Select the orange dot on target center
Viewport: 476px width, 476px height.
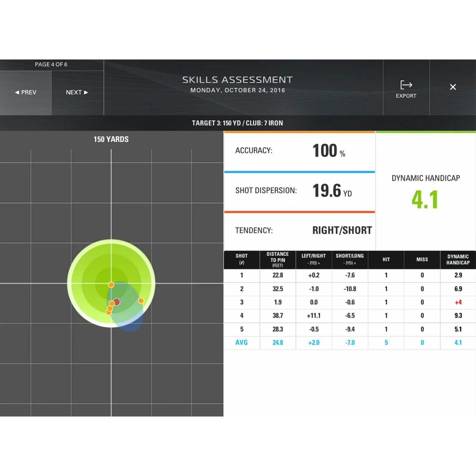click(x=111, y=285)
